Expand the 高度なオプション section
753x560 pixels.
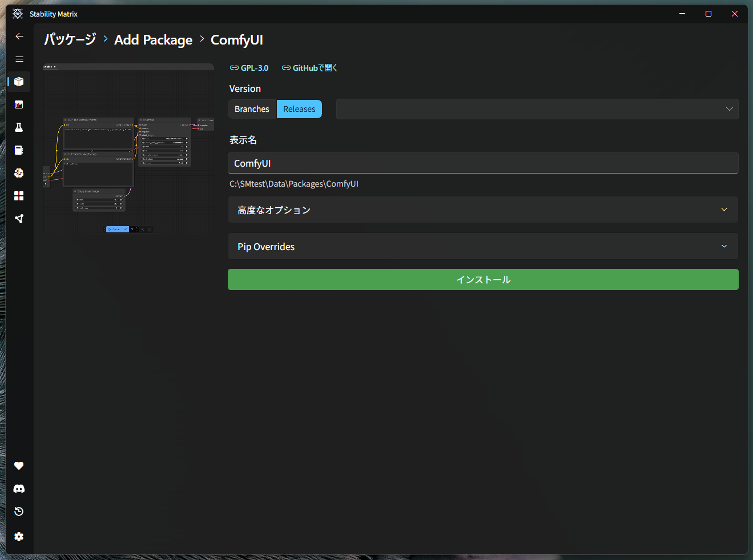[483, 210]
